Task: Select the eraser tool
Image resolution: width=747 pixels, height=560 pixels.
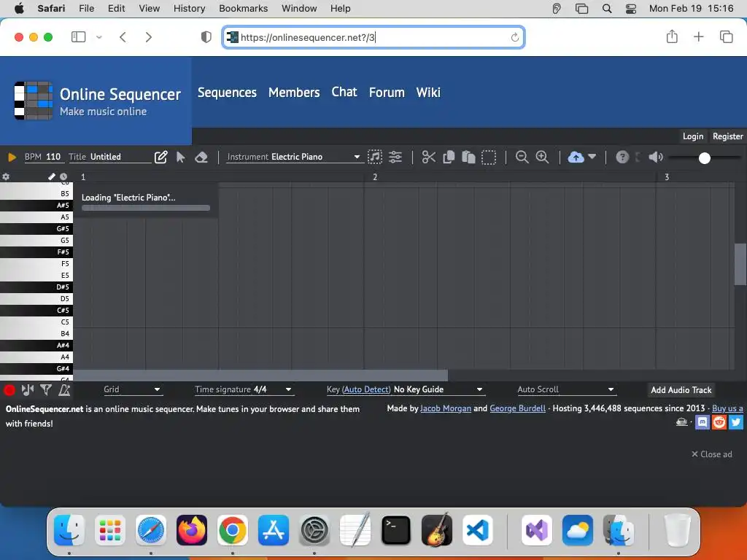Action: click(x=201, y=157)
